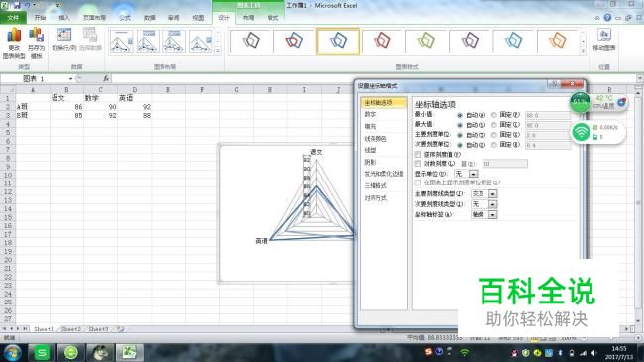Apply the red chart style
This screenshot has height=362, width=644.
(382, 41)
